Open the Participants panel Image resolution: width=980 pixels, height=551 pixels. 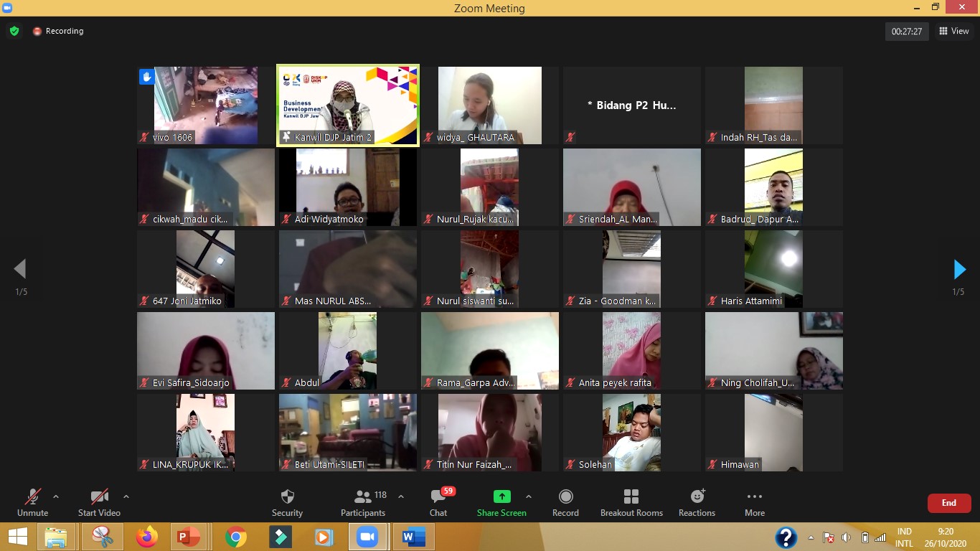363,497
